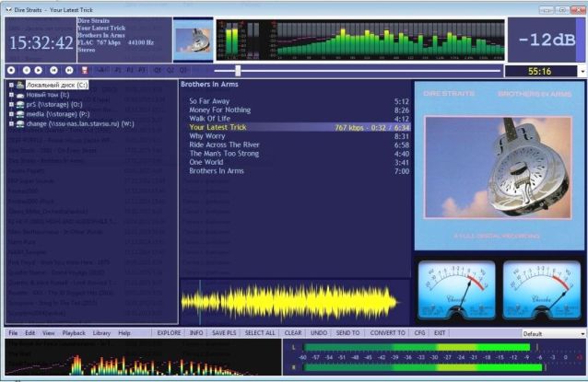The image size is (588, 382).
Task: Skip to the previous track
Action: click(53, 70)
